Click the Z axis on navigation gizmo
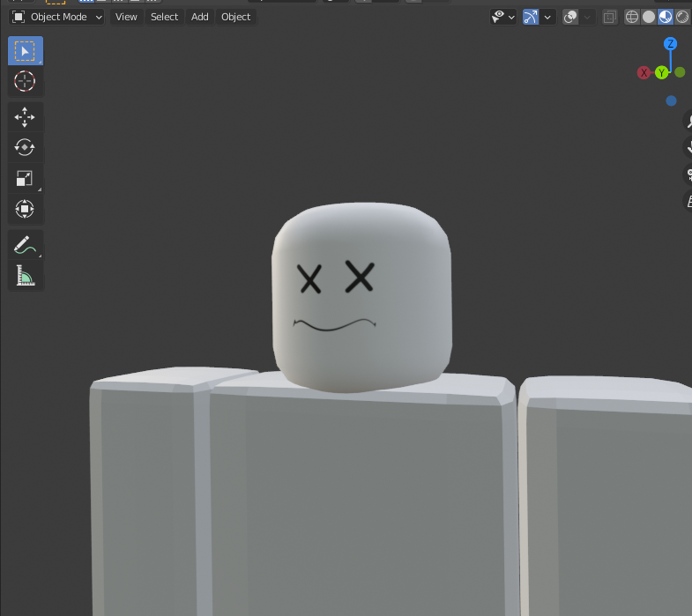This screenshot has width=692, height=616. [x=670, y=44]
